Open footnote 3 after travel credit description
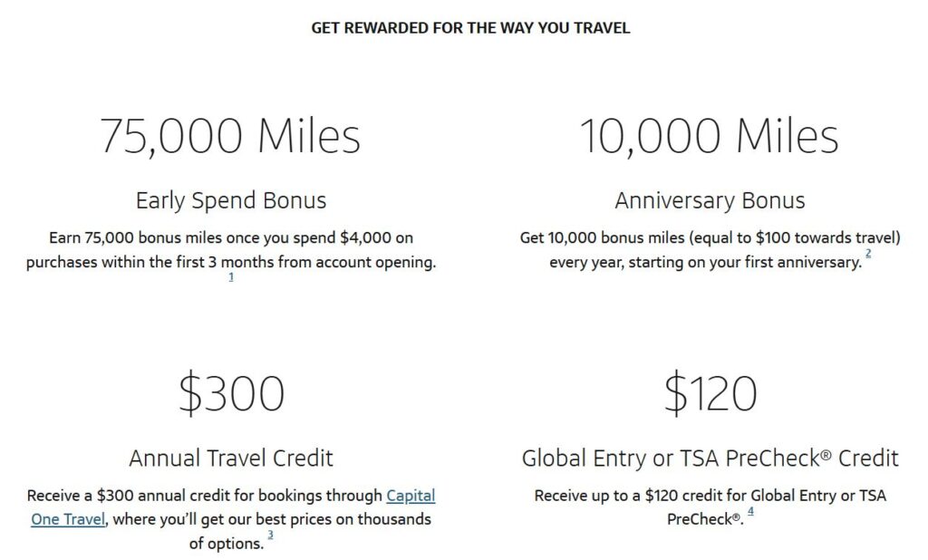The image size is (928, 560). pos(270,536)
